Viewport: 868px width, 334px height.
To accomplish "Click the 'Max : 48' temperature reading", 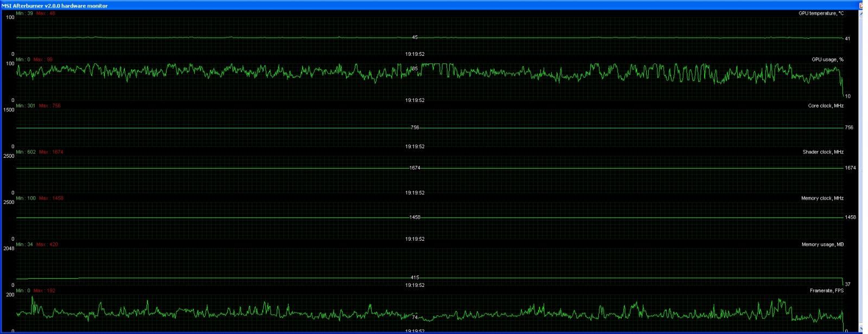I will click(46, 13).
